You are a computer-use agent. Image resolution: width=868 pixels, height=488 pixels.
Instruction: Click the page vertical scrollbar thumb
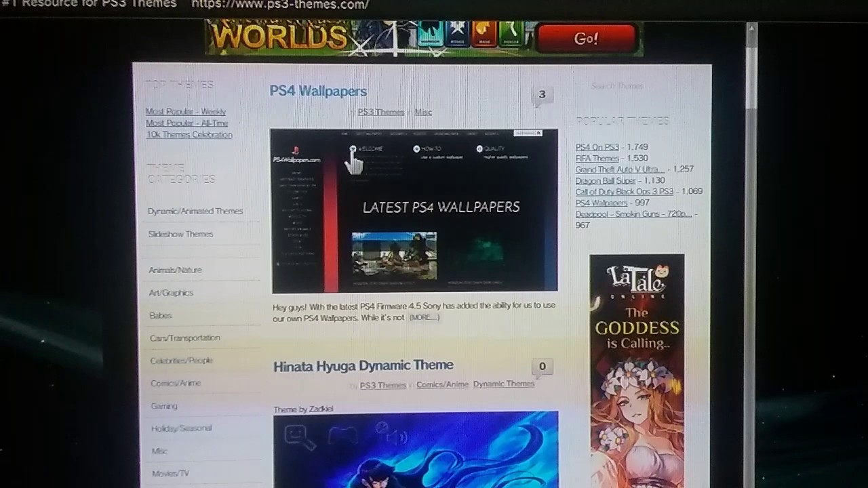click(x=751, y=73)
